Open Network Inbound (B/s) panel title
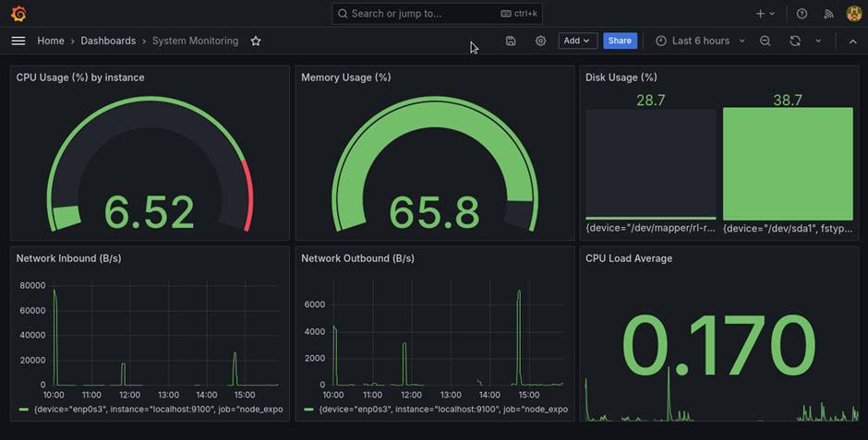 68,258
